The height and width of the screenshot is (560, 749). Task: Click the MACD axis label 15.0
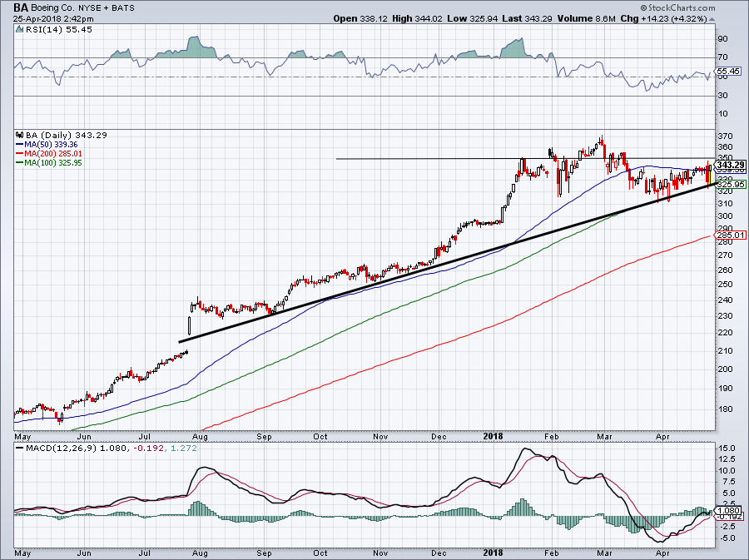pos(727,448)
